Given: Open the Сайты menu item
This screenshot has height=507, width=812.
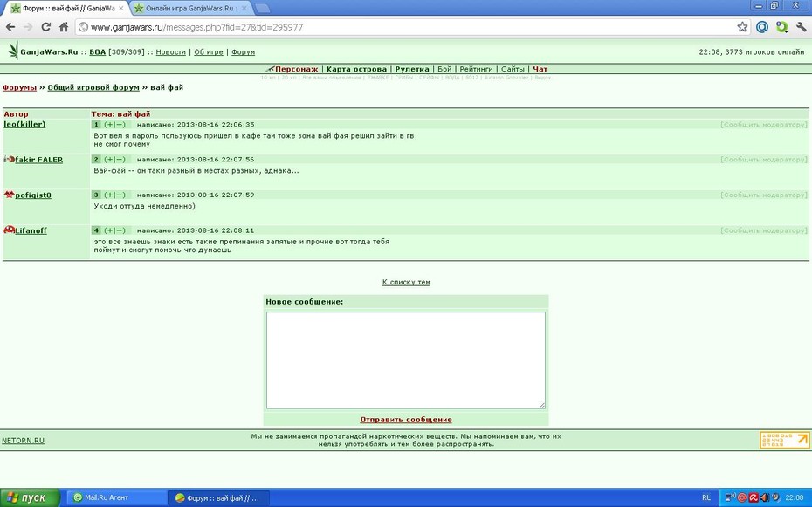Looking at the screenshot, I should (513, 69).
